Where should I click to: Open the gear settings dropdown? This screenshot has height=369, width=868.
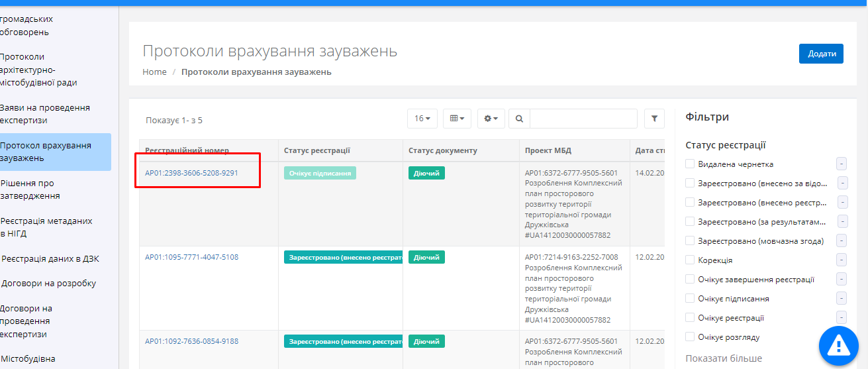pos(491,119)
